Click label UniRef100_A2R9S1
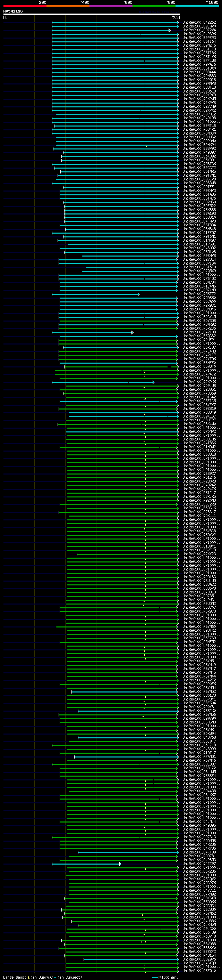222x980 pixels. pos(199,306)
